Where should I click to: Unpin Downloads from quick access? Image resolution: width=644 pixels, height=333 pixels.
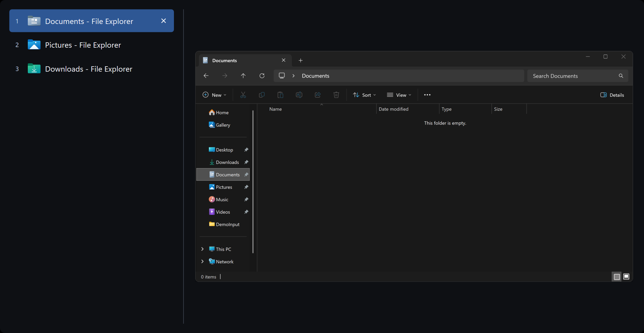[x=246, y=162]
